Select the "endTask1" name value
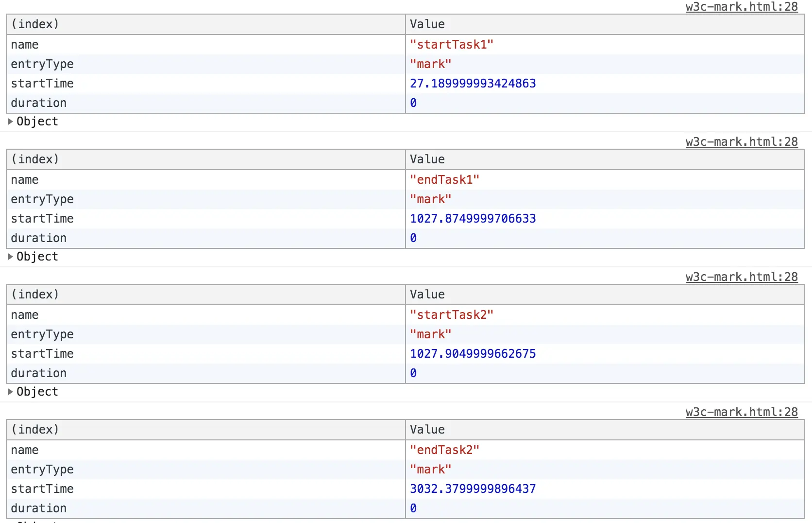The width and height of the screenshot is (812, 523). coord(444,180)
